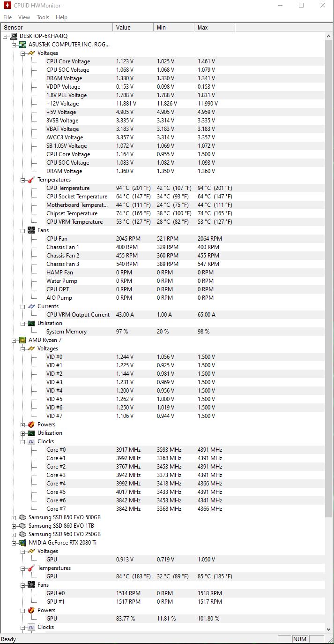The image size is (334, 644).
Task: Click the scrollbar up arrow
Action: pos(329,36)
